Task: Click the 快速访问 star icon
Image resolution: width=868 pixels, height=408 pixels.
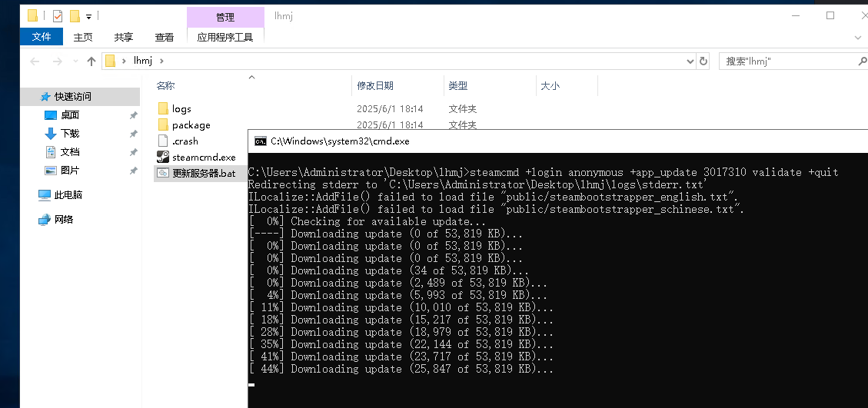Action: [45, 96]
